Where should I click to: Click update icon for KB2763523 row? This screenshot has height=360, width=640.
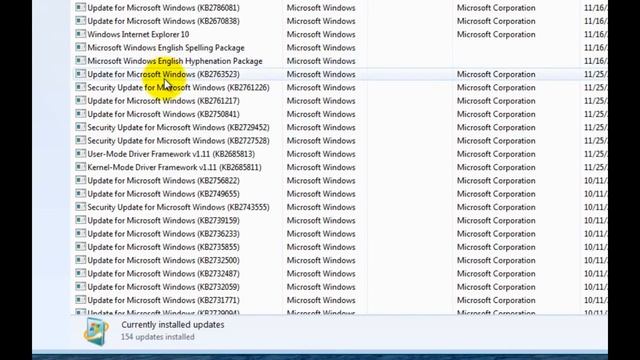point(80,74)
